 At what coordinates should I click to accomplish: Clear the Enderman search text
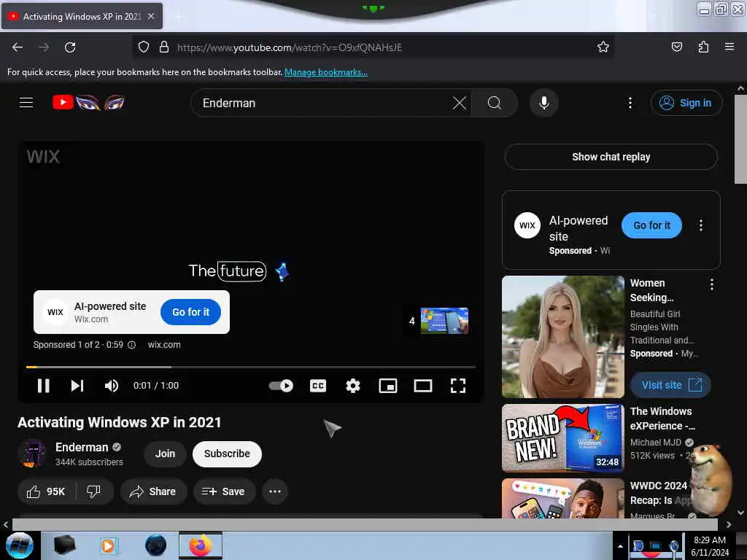click(460, 103)
